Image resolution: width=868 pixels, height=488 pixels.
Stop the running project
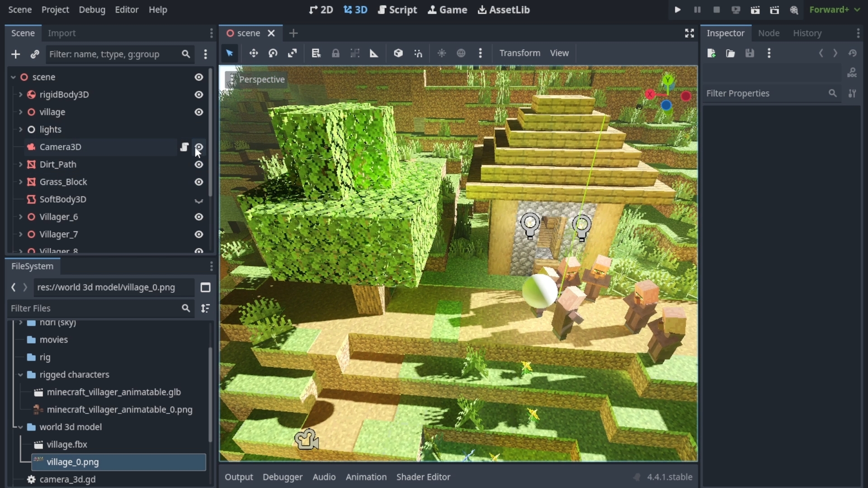pyautogui.click(x=717, y=9)
